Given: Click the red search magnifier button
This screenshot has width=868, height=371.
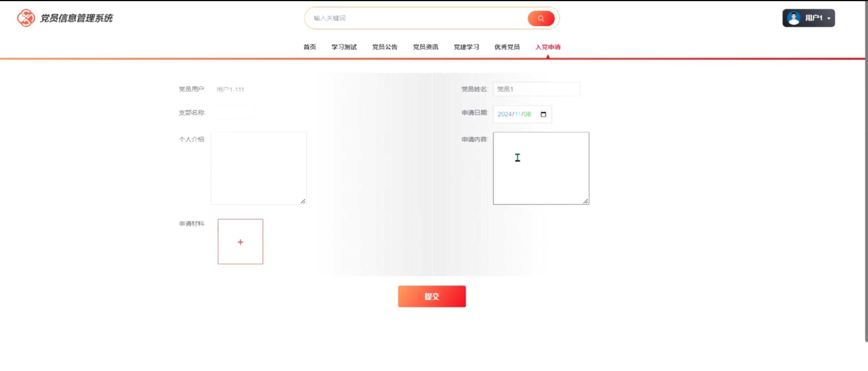Looking at the screenshot, I should pyautogui.click(x=541, y=18).
